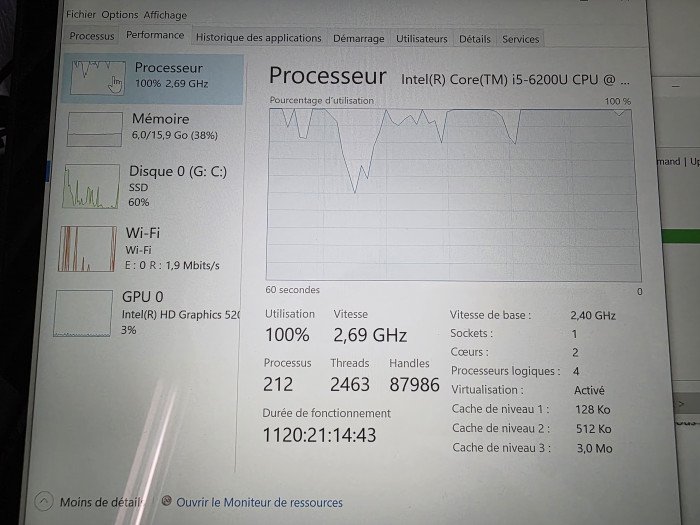Click the Virtualisation Activé value
The height and width of the screenshot is (525, 700).
pos(589,391)
